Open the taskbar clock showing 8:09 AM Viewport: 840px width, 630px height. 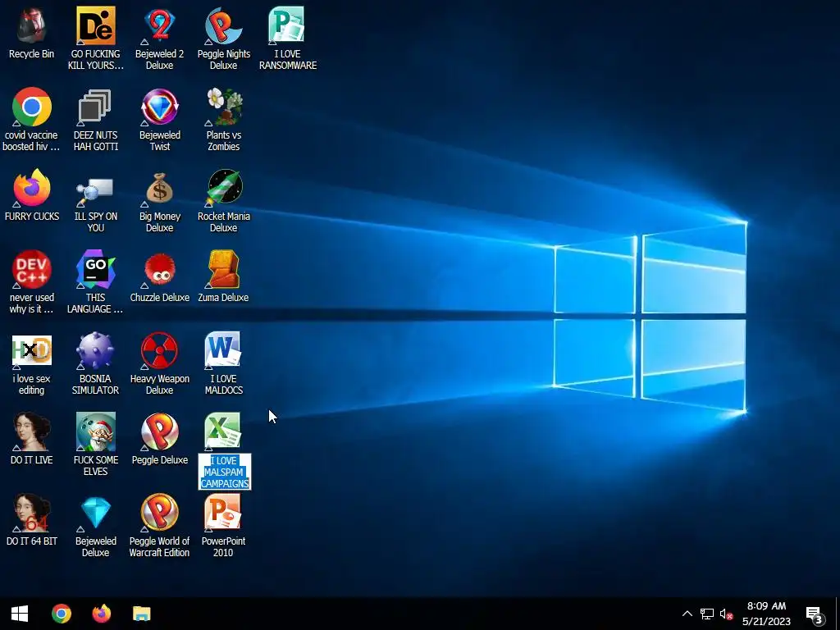[767, 614]
